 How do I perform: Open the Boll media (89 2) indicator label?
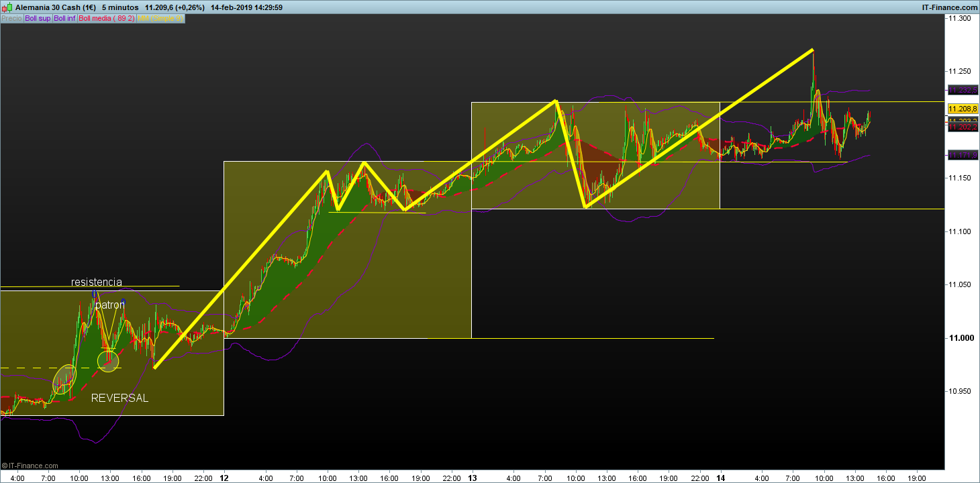click(x=107, y=19)
